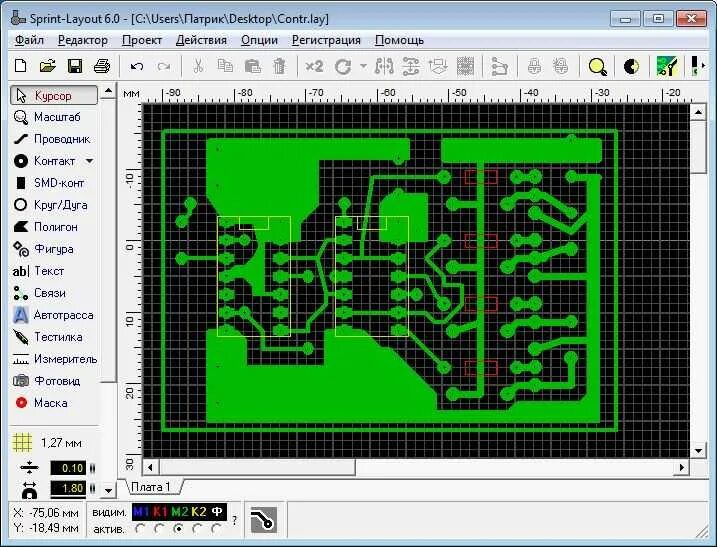
Task: Open the Редактор menu
Action: click(x=83, y=40)
